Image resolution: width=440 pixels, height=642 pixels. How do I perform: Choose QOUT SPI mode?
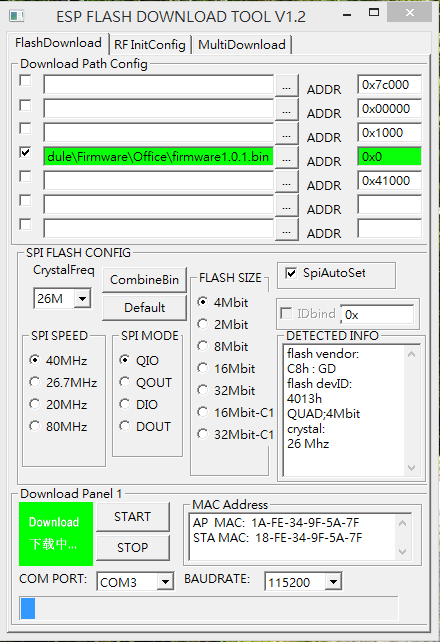pos(124,382)
